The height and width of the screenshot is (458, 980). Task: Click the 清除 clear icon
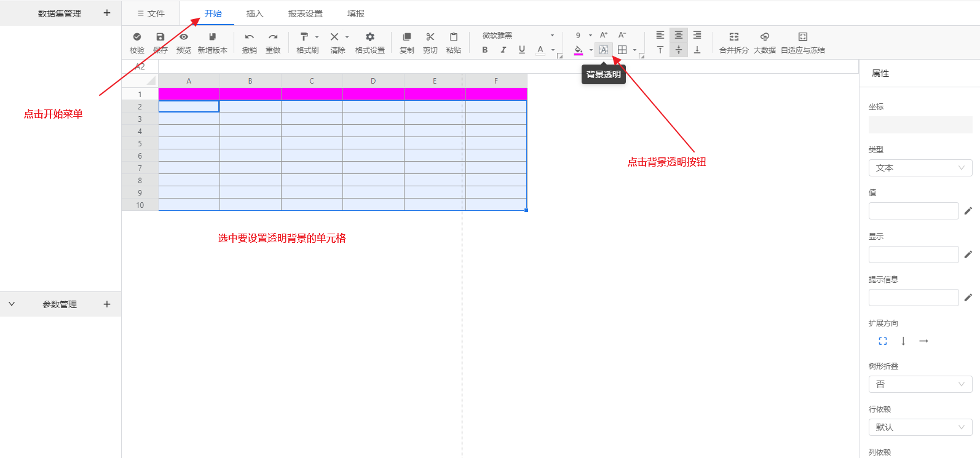(x=334, y=37)
